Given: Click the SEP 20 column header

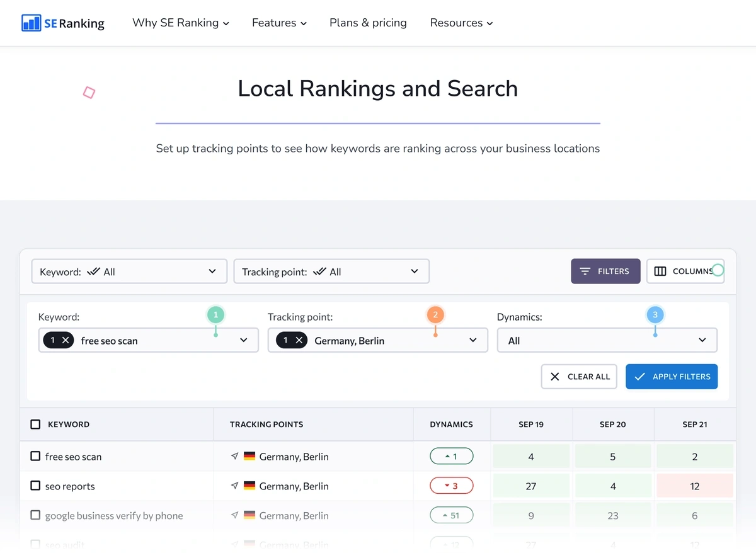Looking at the screenshot, I should pyautogui.click(x=612, y=424).
